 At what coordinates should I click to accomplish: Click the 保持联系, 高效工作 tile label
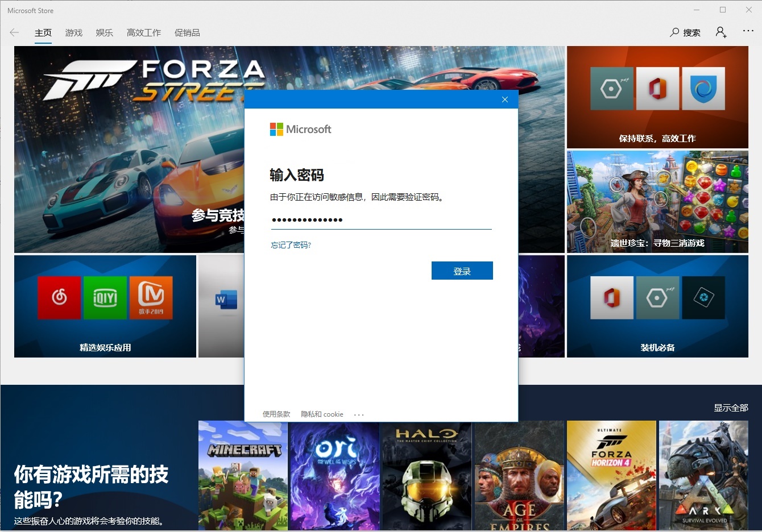[x=657, y=138]
